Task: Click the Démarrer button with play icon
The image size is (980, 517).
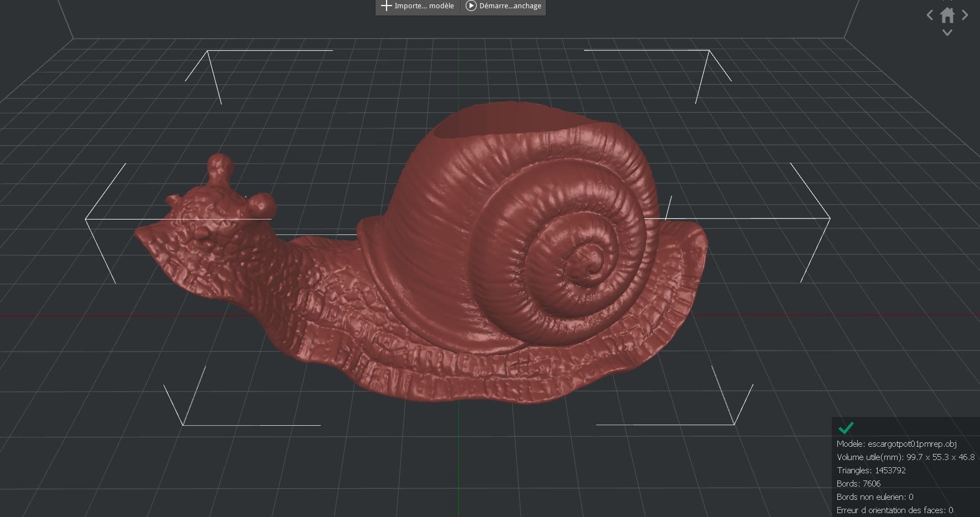Action: (503, 6)
